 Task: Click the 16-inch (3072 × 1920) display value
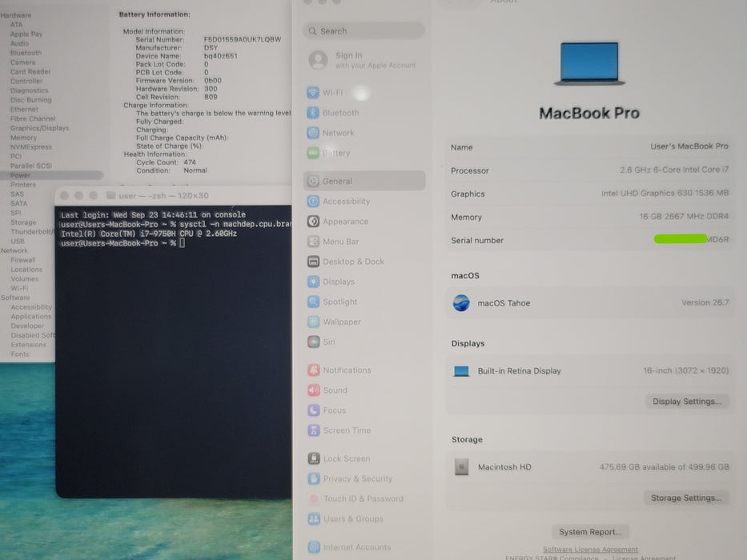tap(686, 370)
